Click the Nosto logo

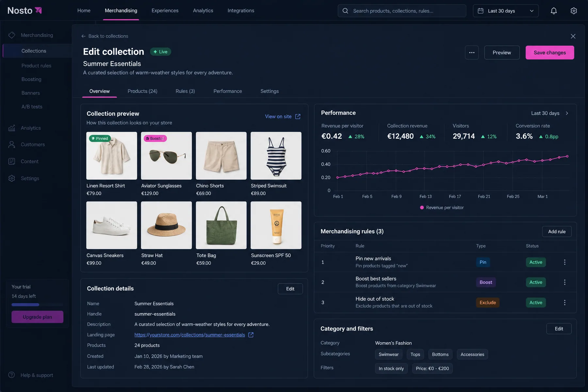[24, 10]
